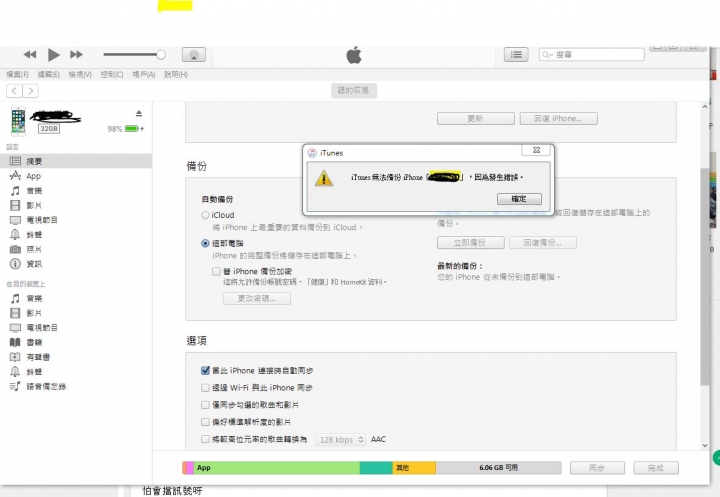Check prefer standard definition videos
This screenshot has width=720, height=497.
coord(205,422)
